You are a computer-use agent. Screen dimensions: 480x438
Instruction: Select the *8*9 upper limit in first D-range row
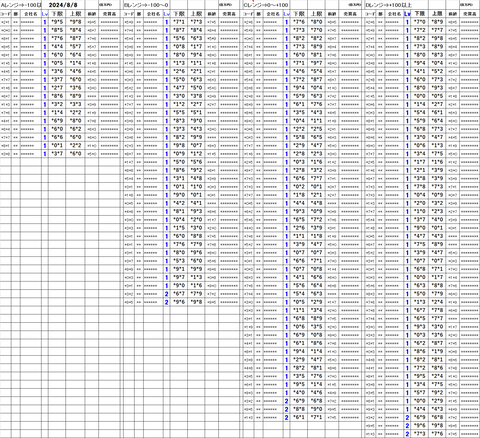[x=437, y=22]
